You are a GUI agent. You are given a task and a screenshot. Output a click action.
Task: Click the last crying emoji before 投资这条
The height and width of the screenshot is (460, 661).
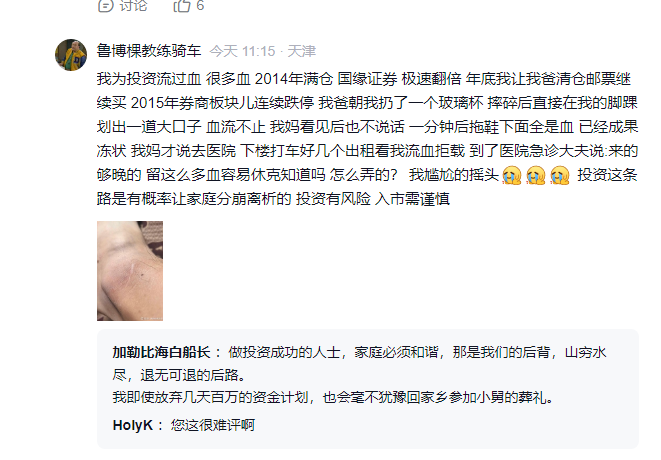(x=560, y=175)
